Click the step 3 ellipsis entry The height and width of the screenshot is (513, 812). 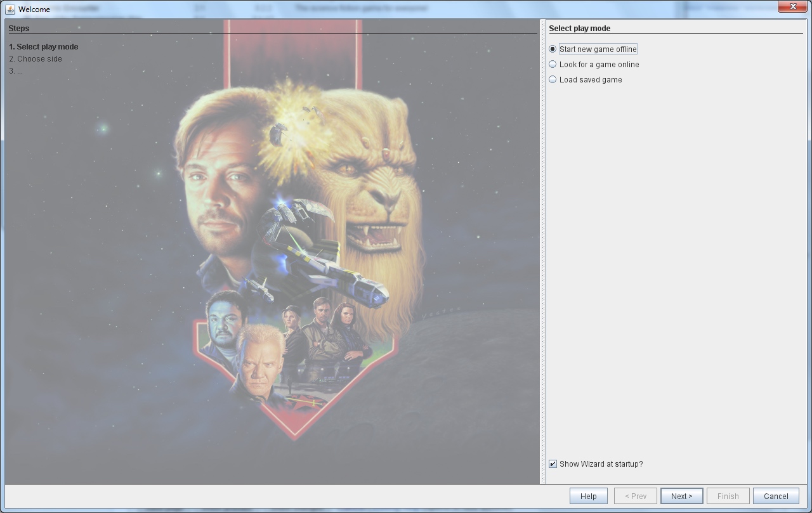[x=16, y=70]
